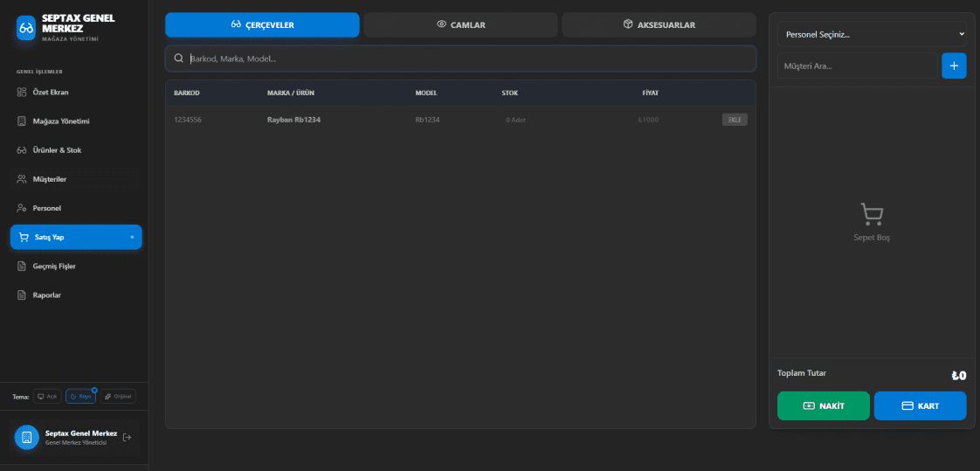Viewport: 980px width, 471px height.
Task: Click barcode cell 1234556
Action: pyautogui.click(x=188, y=120)
